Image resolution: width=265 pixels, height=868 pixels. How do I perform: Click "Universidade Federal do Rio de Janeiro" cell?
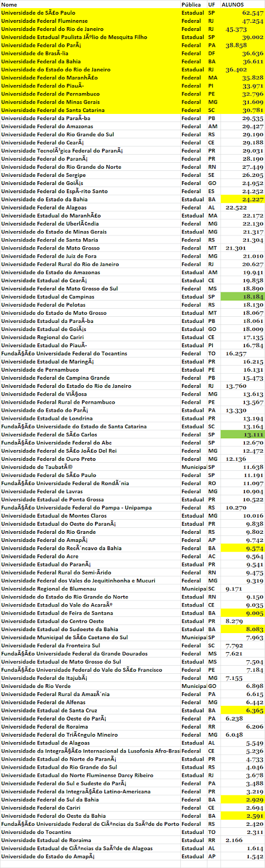[x=52, y=29]
